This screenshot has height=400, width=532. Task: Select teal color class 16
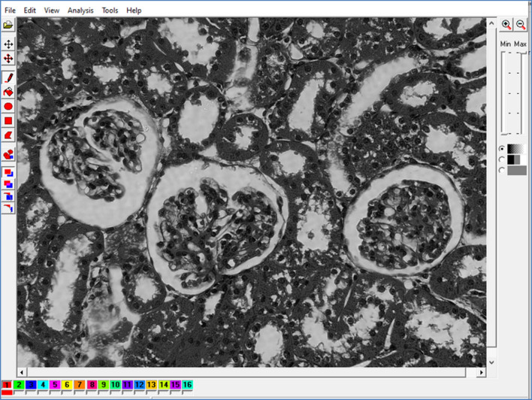pos(187,385)
